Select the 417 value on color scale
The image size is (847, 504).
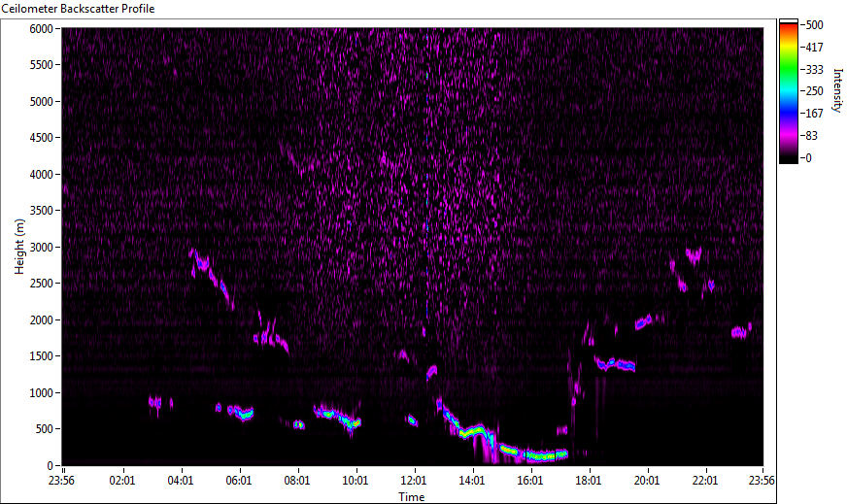tap(814, 47)
